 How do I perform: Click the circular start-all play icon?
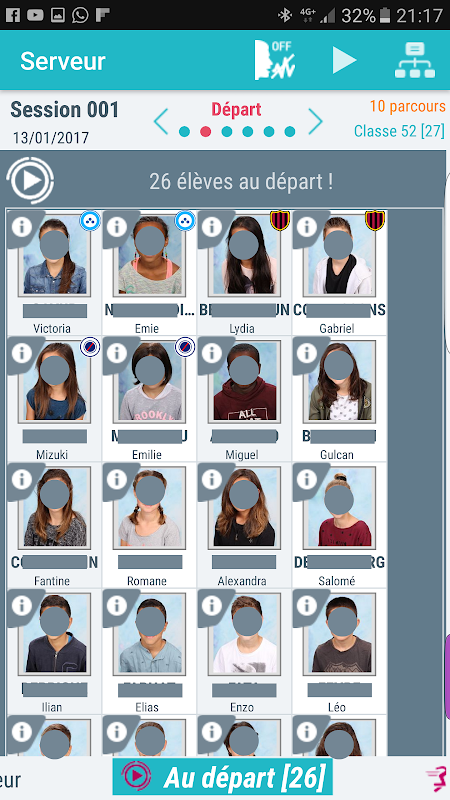[x=30, y=180]
